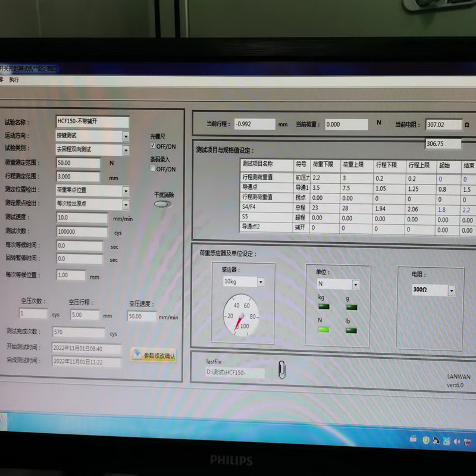
Task: Open the 测定原点检出 dropdown
Action: [126, 204]
